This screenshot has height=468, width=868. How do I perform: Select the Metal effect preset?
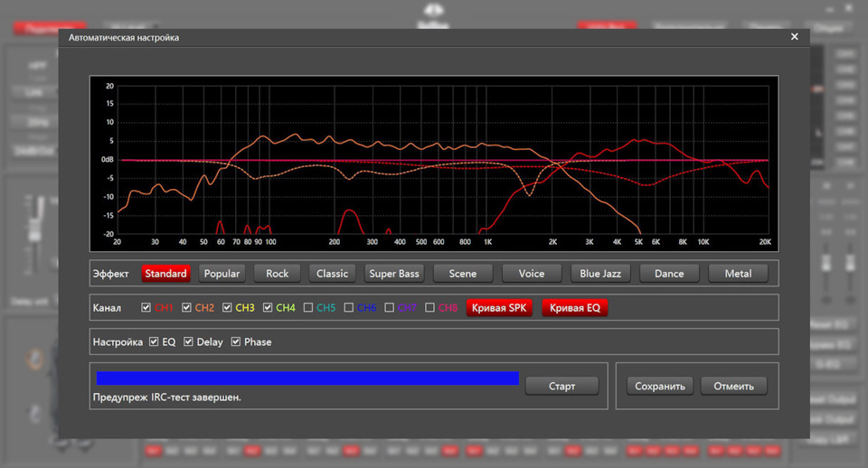coord(738,273)
